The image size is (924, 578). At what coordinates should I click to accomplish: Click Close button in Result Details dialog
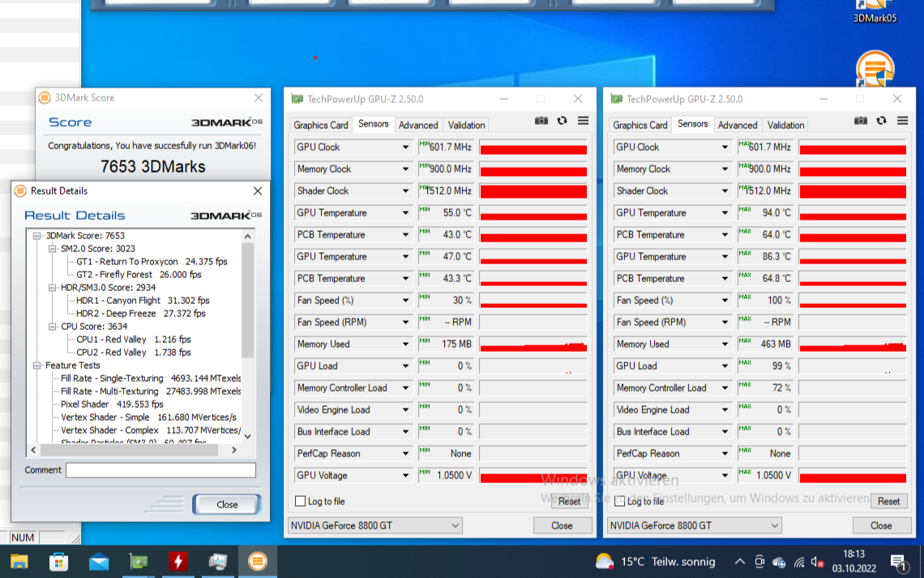[227, 505]
